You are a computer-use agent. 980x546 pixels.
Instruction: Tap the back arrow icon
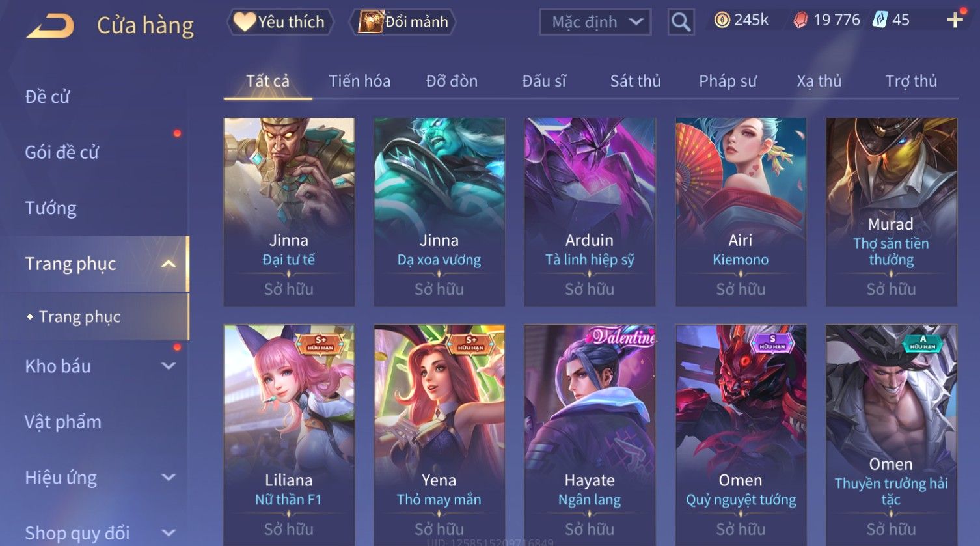(x=49, y=26)
